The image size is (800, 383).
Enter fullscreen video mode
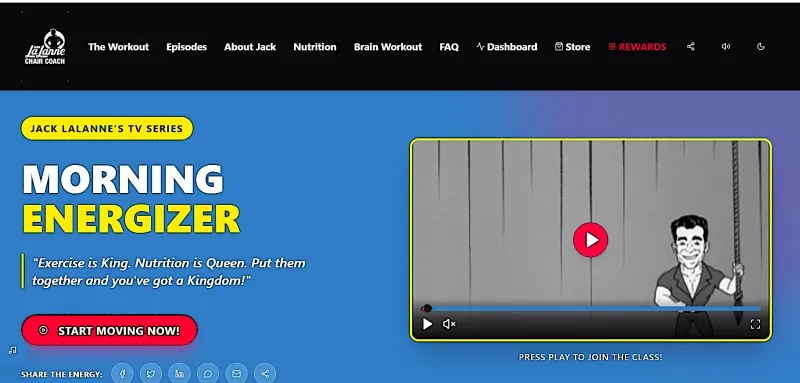point(755,324)
